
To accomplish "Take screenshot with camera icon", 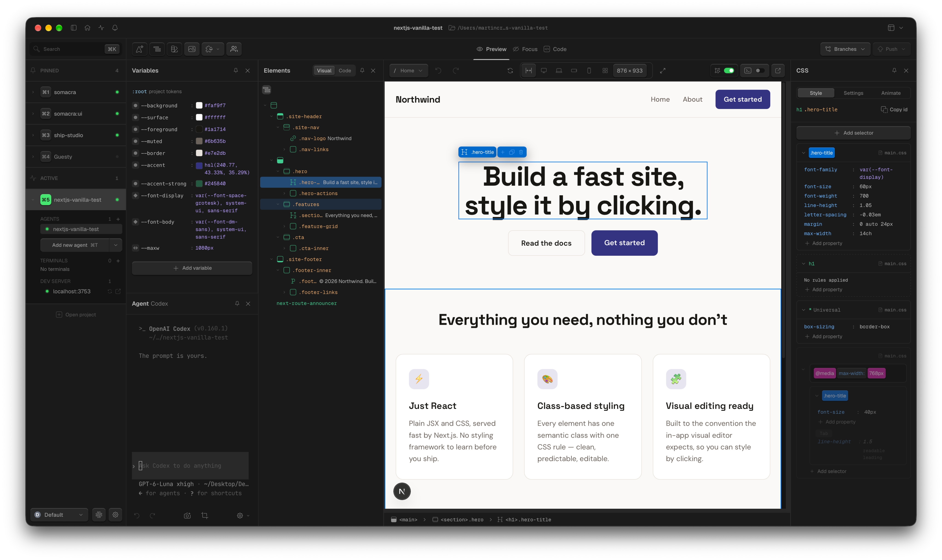I will [x=187, y=515].
